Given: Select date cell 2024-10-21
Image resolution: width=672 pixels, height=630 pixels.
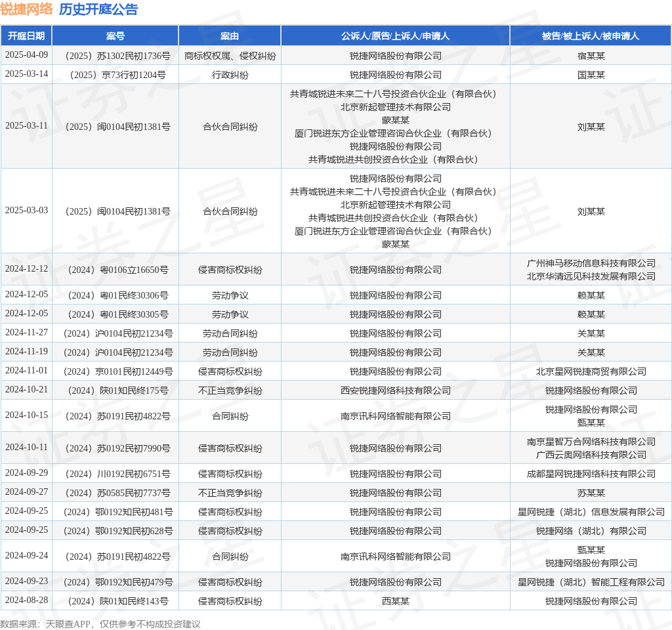Looking at the screenshot, I should (x=26, y=390).
